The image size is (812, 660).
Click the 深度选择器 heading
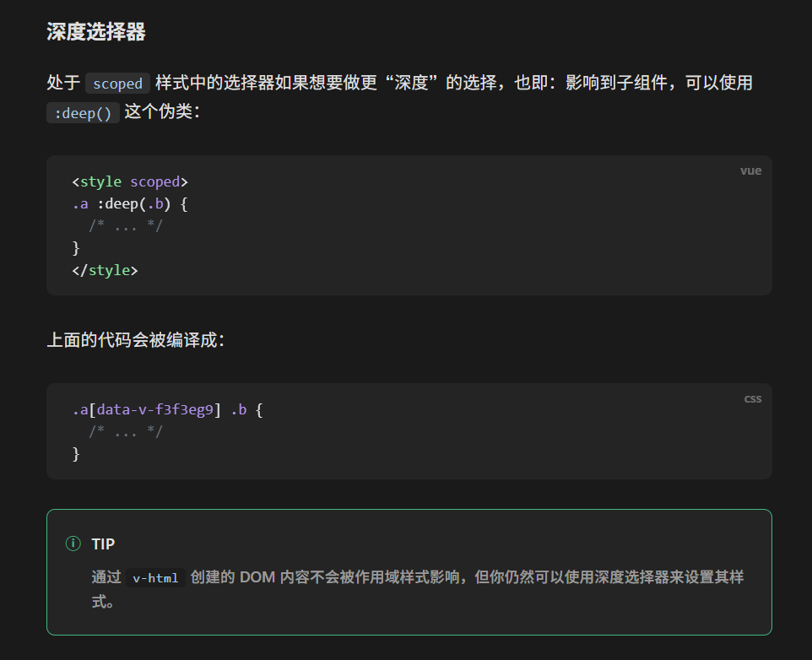96,32
